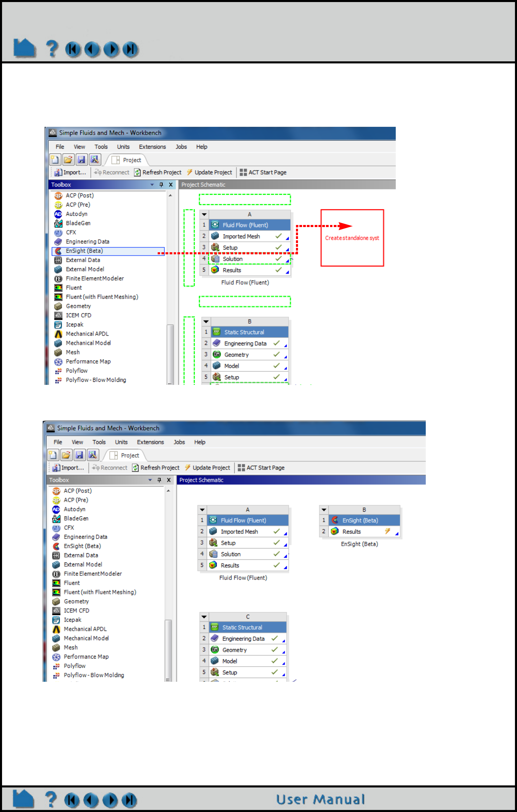The height and width of the screenshot is (812, 517).
Task: Open system A dropdown arrow in lower schematic
Action: pos(202,510)
